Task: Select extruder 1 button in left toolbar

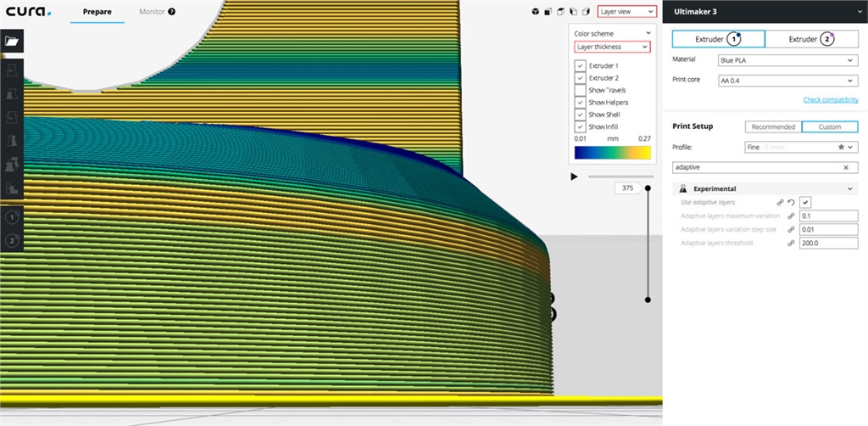Action: point(13,217)
